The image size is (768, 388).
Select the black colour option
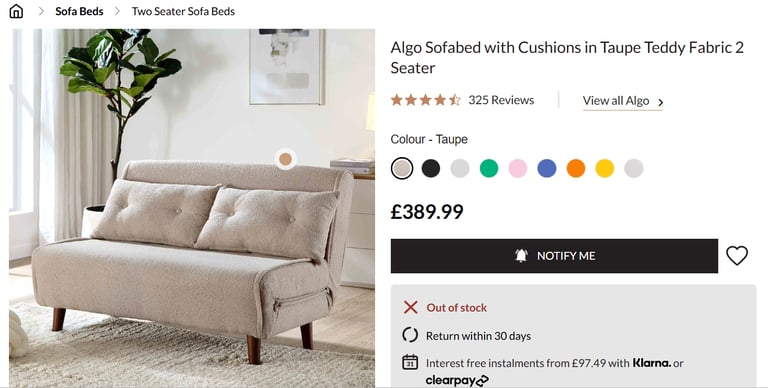[431, 169]
